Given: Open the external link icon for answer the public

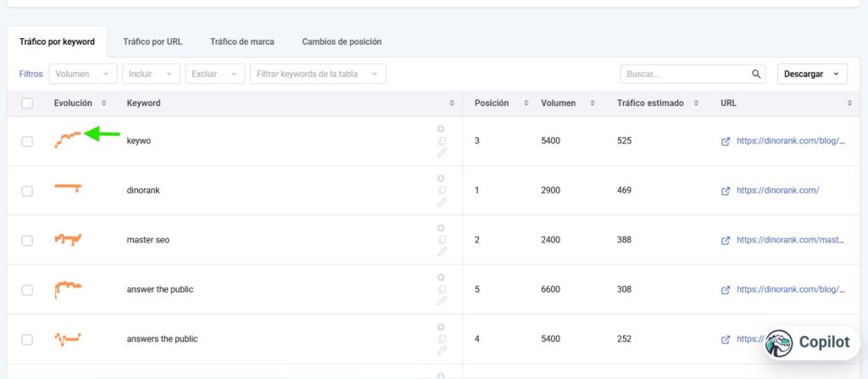Looking at the screenshot, I should [726, 290].
